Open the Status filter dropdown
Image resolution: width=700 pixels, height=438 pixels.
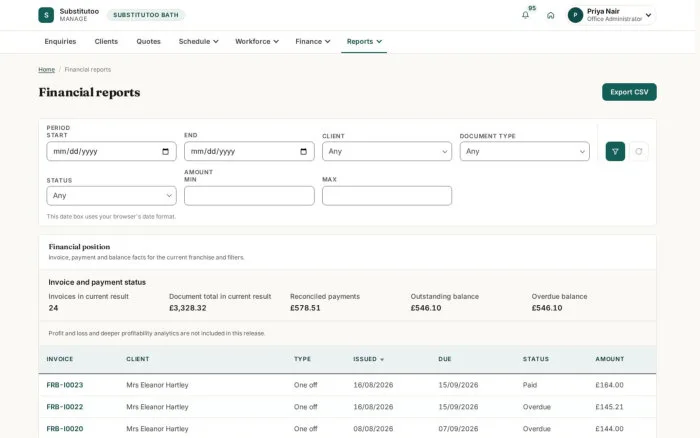coord(111,196)
